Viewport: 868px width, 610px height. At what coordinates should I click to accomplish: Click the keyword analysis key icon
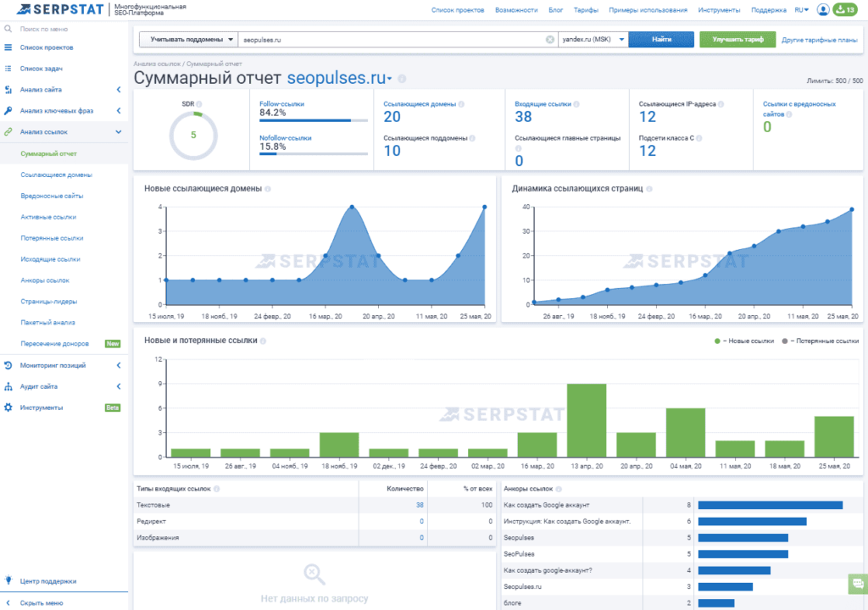[8, 111]
